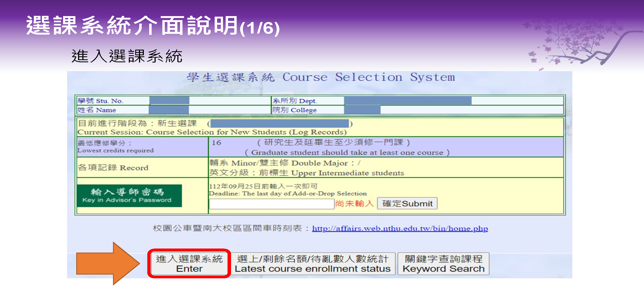The height and width of the screenshot is (292, 644).
Task: Select the Graduate student one course note
Action: 347,152
